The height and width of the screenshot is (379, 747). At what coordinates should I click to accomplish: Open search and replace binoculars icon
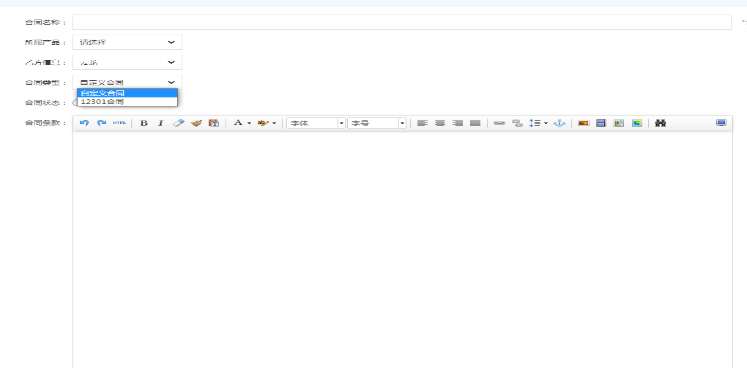coord(660,123)
